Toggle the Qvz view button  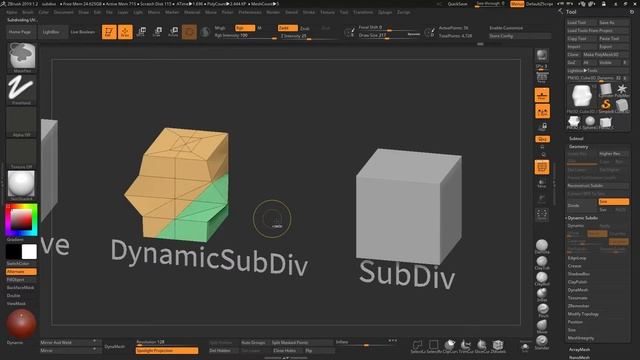(x=542, y=139)
